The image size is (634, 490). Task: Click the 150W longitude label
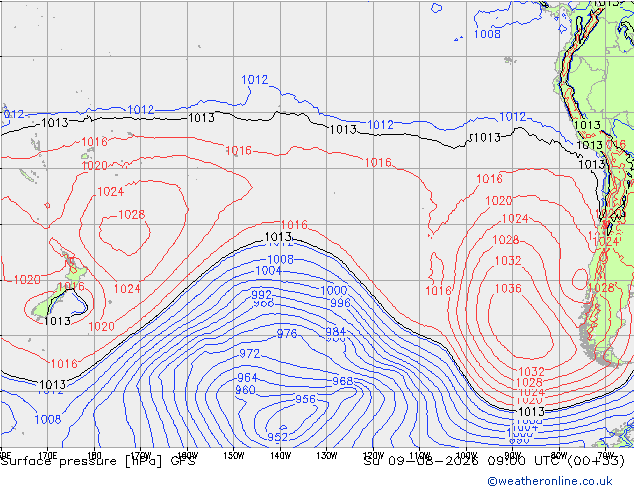pos(234,455)
